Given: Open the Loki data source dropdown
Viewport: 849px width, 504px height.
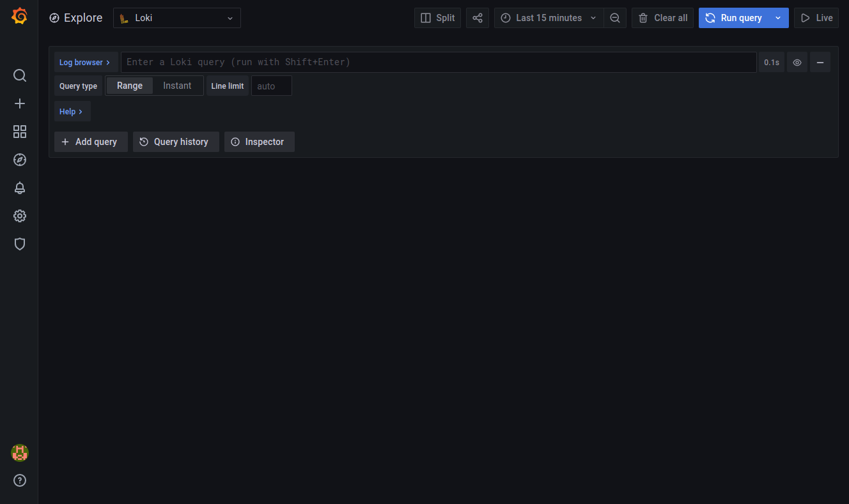Looking at the screenshot, I should click(x=177, y=18).
